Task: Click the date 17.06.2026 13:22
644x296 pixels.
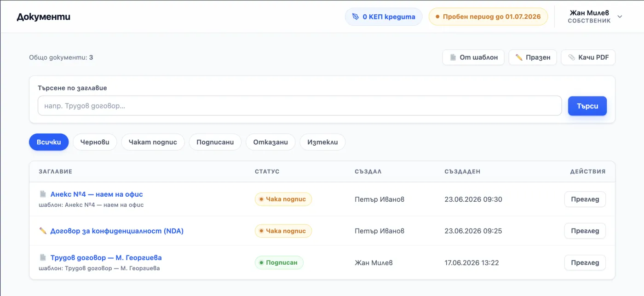Action: 471,263
